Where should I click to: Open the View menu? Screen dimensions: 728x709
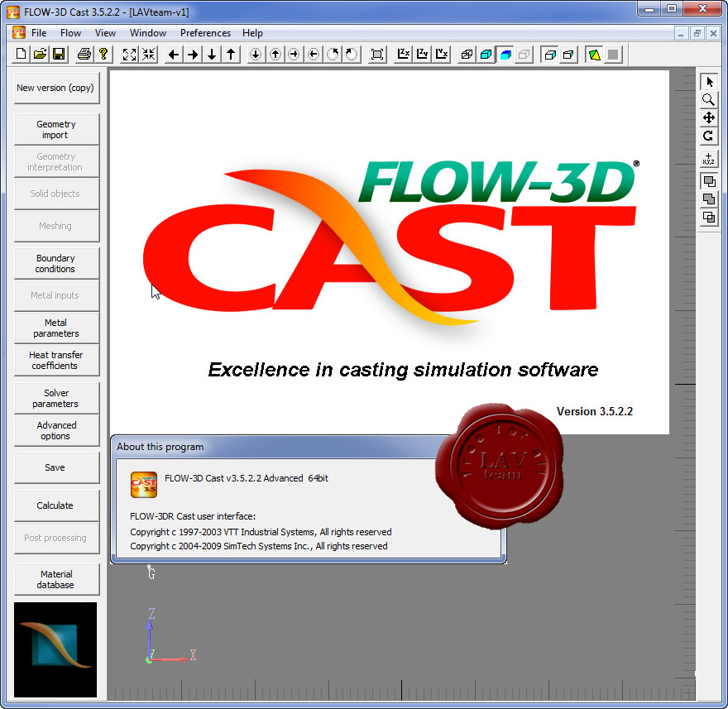105,33
